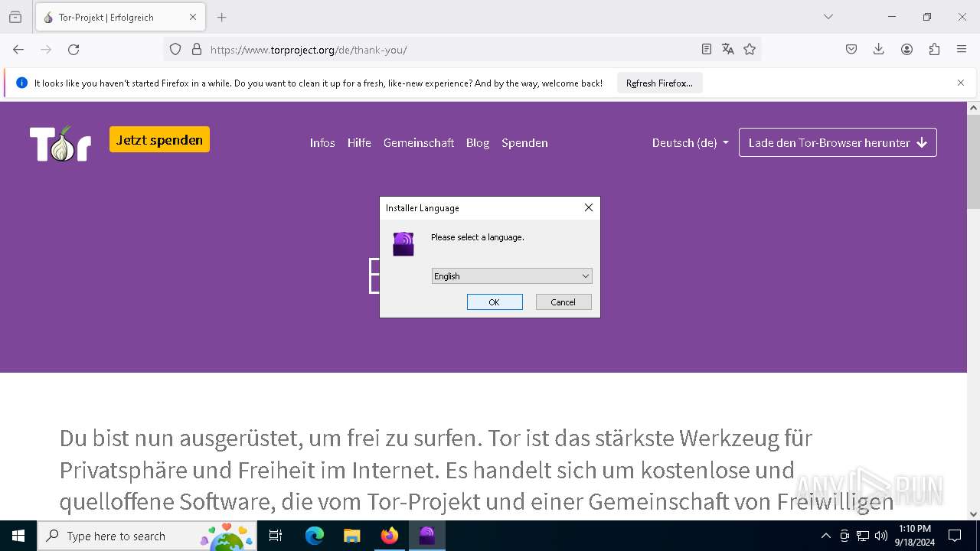
Task: Click the page vertical scrollbar thumb
Action: click(973, 162)
